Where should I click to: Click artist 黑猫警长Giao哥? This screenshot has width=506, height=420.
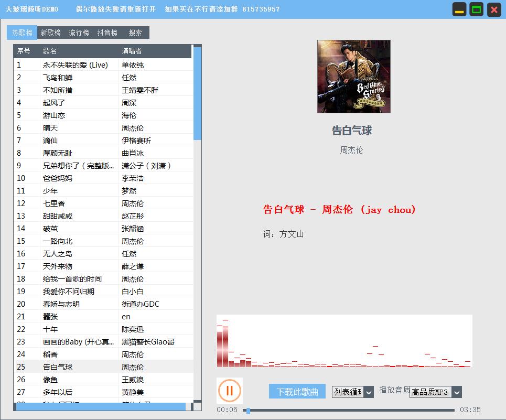tap(148, 342)
